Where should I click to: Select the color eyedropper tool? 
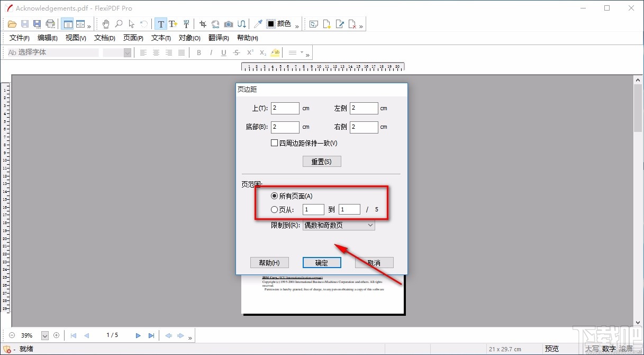pos(258,24)
